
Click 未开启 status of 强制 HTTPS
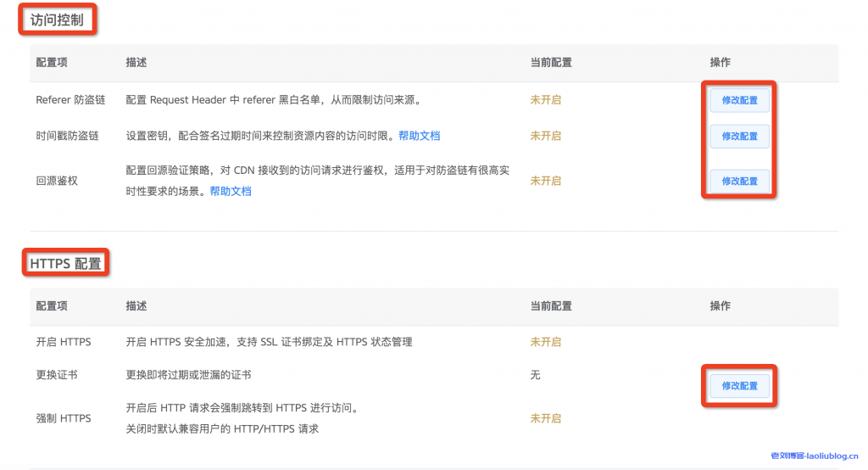[x=545, y=418]
